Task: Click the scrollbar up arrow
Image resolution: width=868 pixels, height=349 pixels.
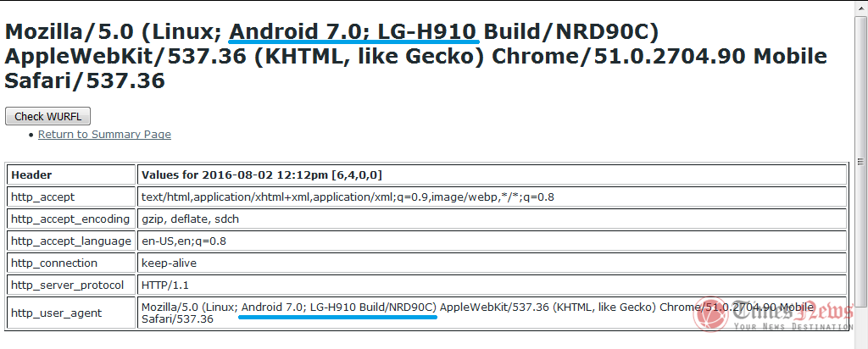Action: (860, 7)
